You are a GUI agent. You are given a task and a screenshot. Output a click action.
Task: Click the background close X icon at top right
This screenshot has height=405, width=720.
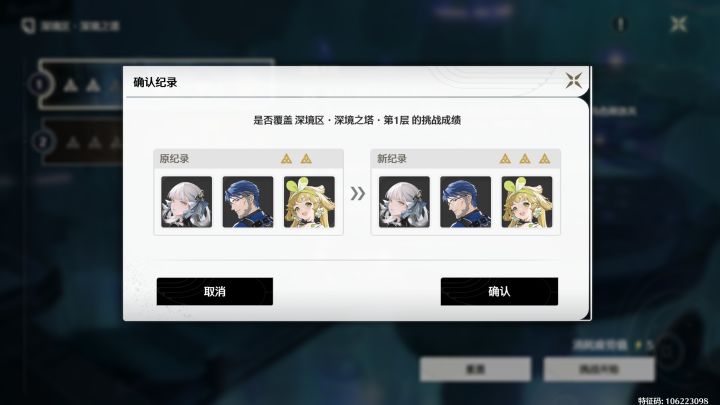(x=678, y=24)
